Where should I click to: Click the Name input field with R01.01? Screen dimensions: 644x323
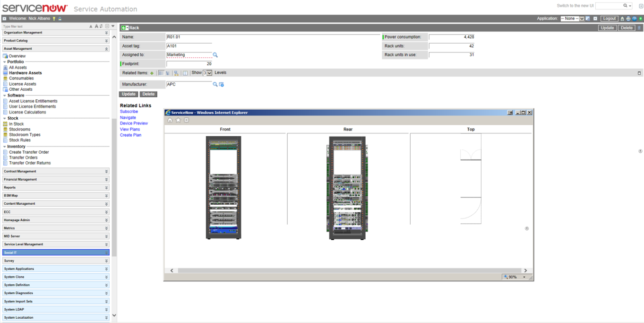click(274, 37)
